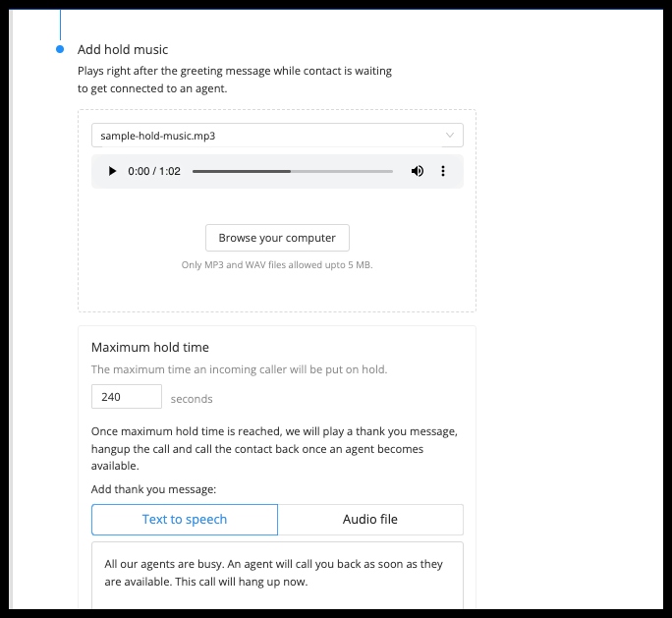Focus the maximum hold time seconds field
This screenshot has height=618, width=672.
pyautogui.click(x=127, y=397)
